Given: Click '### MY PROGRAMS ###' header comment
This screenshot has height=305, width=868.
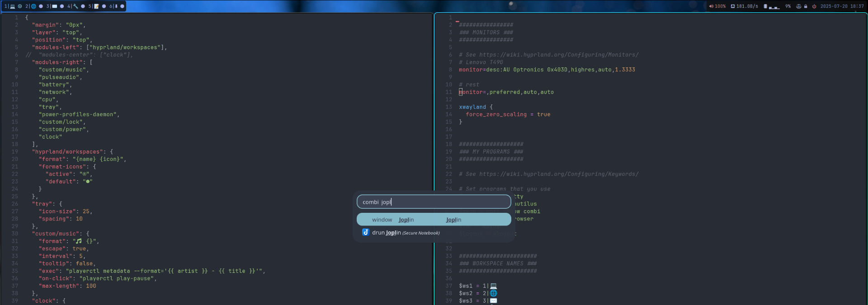Looking at the screenshot, I should [x=491, y=152].
